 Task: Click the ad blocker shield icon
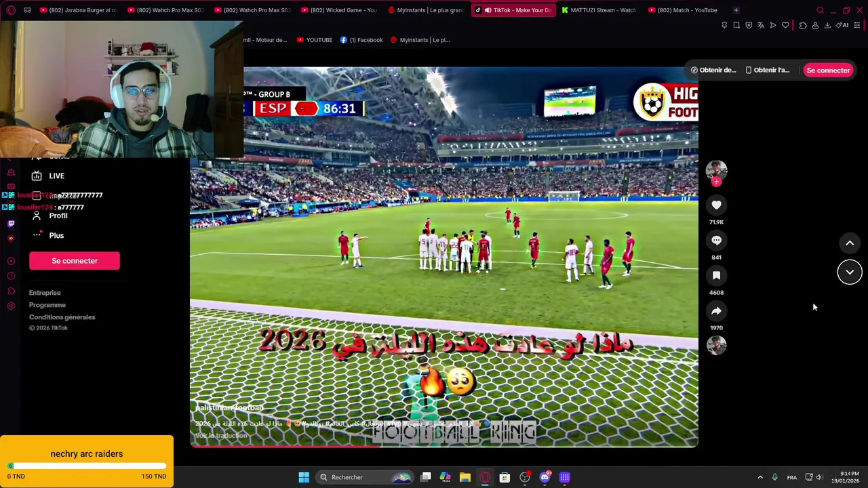pos(749,26)
